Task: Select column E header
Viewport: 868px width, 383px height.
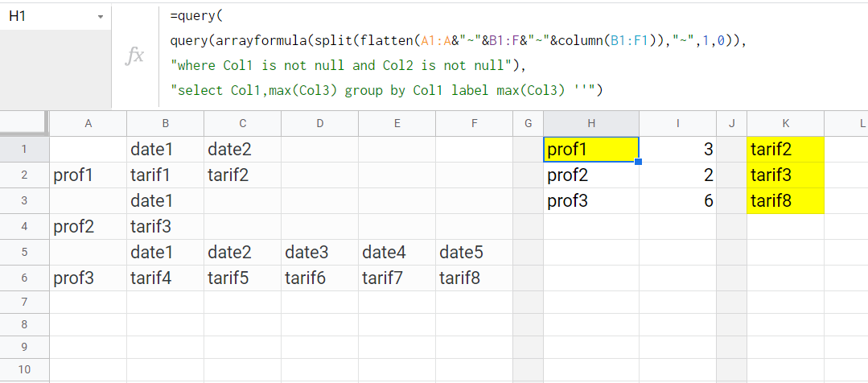Action: coord(397,123)
